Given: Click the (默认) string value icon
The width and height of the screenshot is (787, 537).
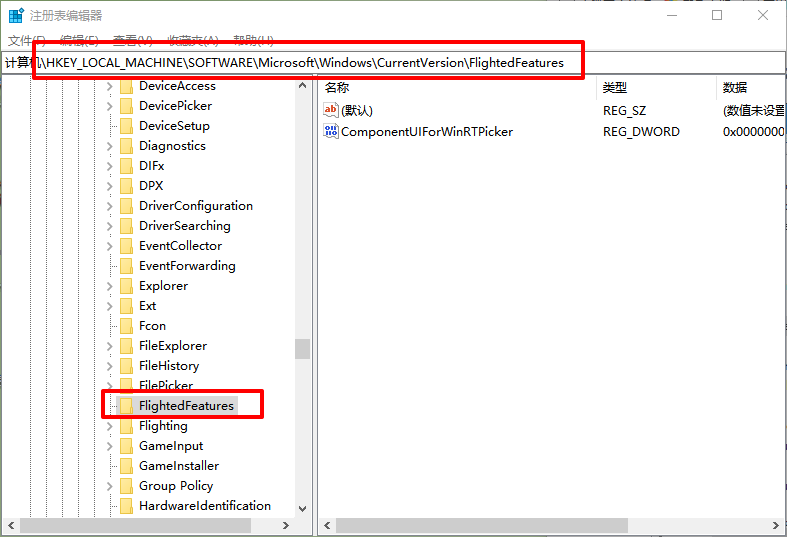Looking at the screenshot, I should click(x=331, y=110).
